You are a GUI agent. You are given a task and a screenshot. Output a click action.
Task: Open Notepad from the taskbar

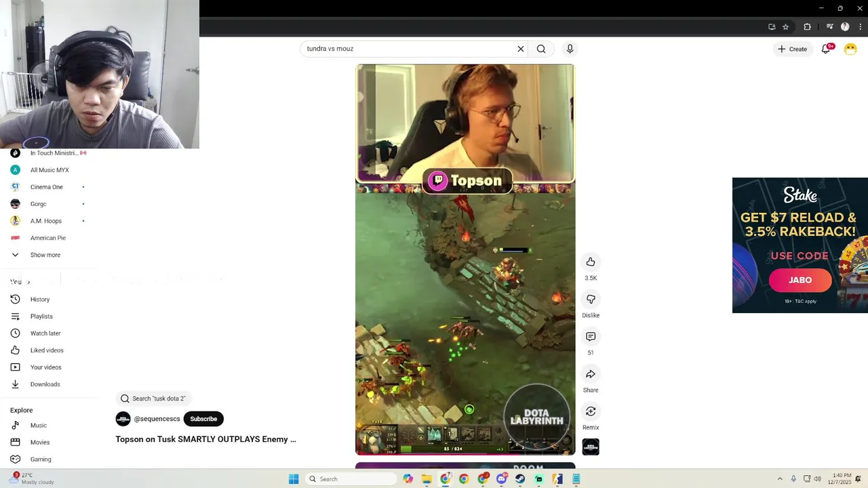576,479
